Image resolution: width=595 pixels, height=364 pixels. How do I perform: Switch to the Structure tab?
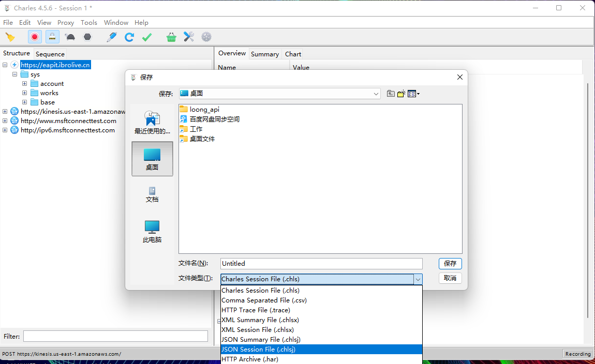coord(17,53)
